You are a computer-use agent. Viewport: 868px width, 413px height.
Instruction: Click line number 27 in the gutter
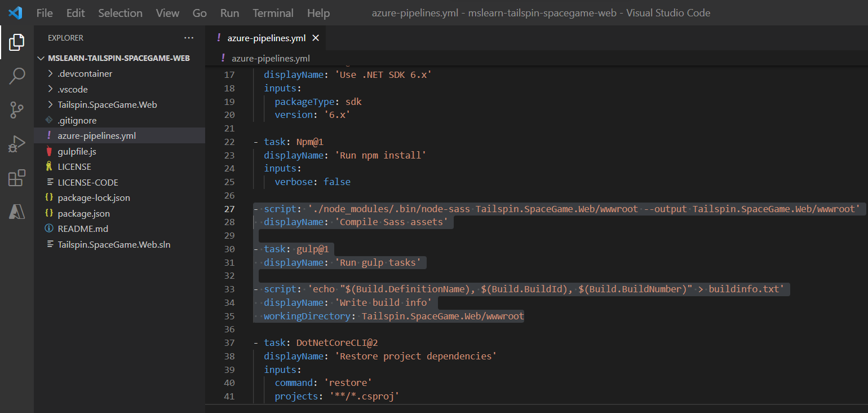point(229,209)
